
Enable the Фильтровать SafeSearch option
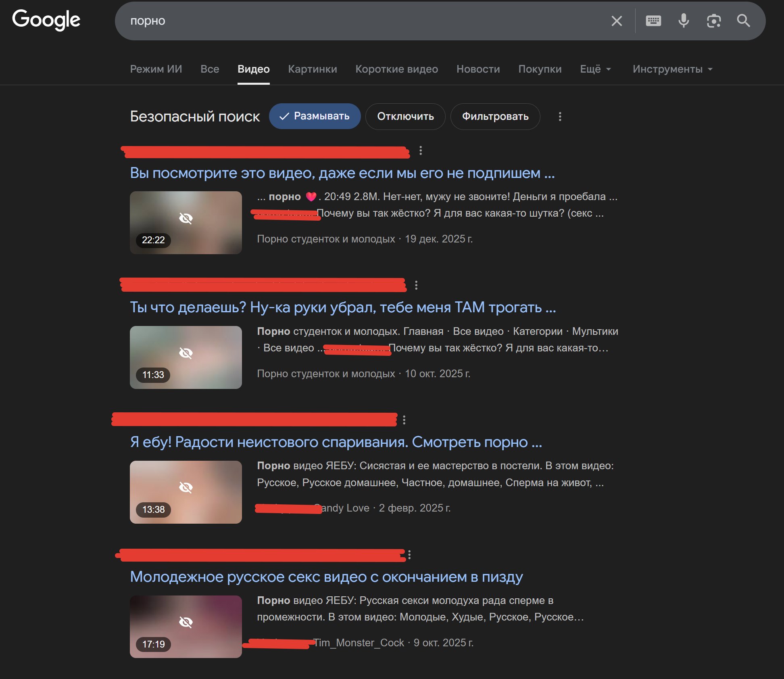[x=495, y=117]
